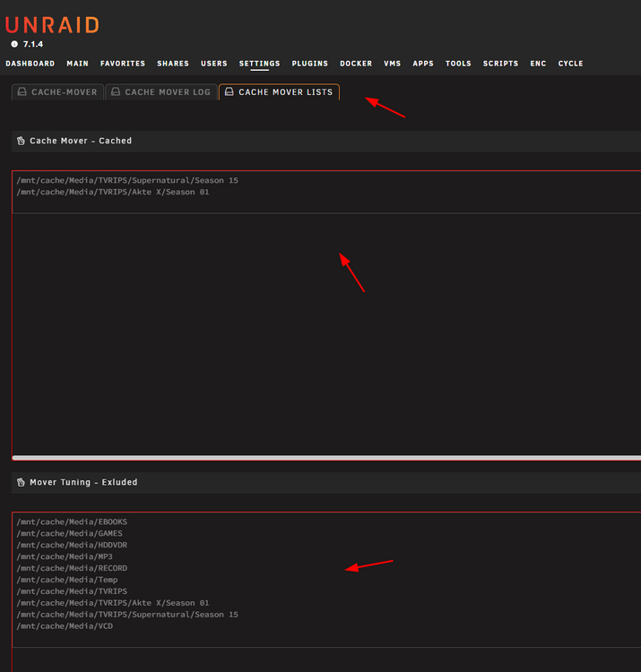
Task: Click the version number 7.1.4
Action: point(33,44)
